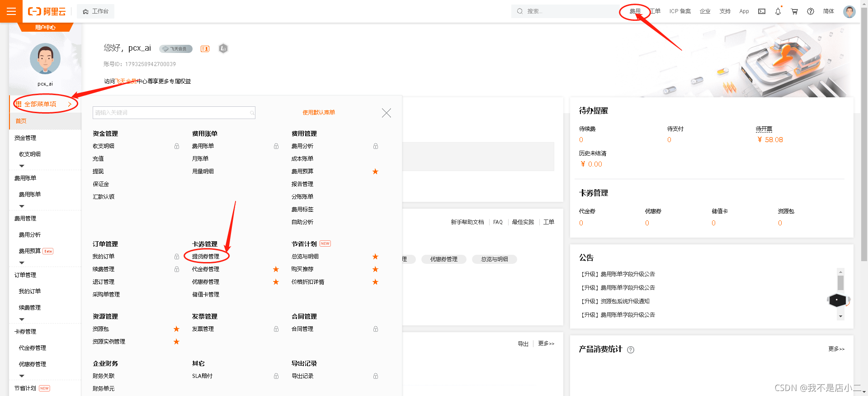Click the help icon beside 产品消费统计
Viewport: 868px width, 396px height.
631,350
